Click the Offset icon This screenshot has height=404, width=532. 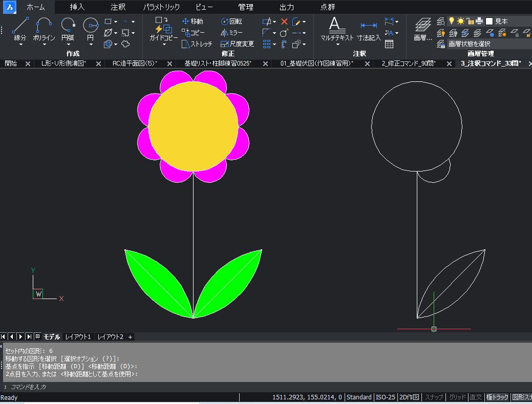tap(284, 44)
